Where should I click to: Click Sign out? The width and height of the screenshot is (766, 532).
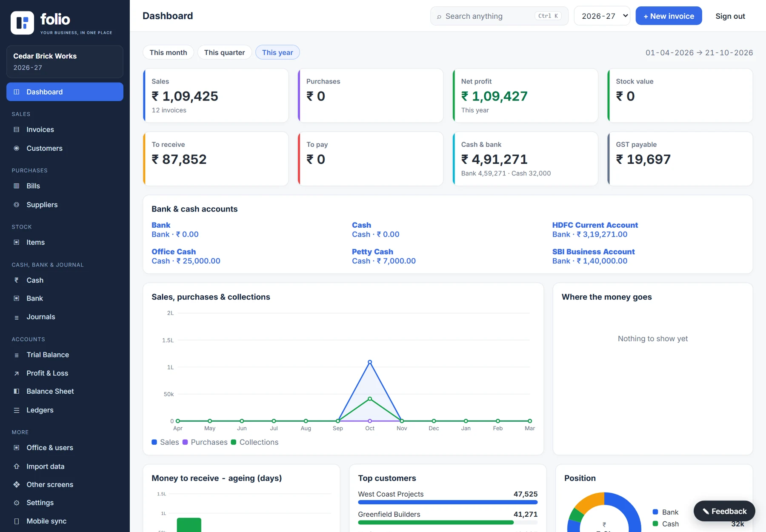pos(730,16)
